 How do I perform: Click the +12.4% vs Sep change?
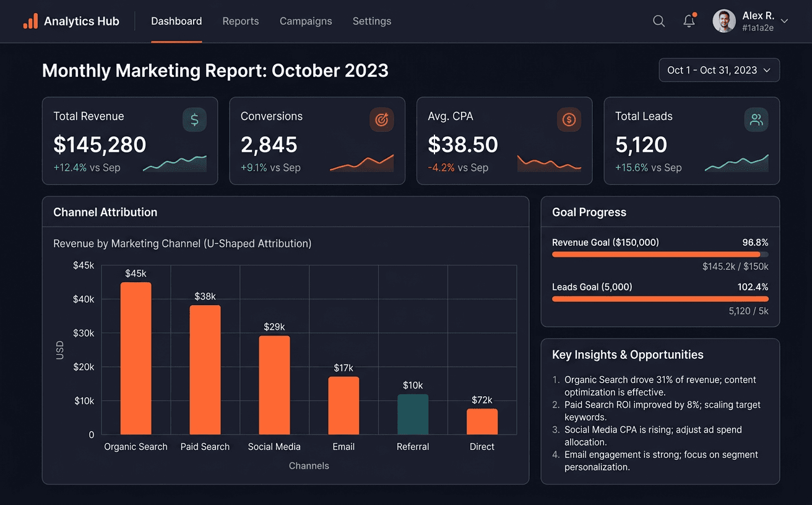87,168
